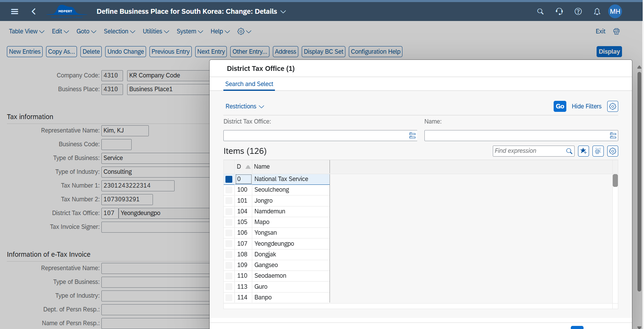The height and width of the screenshot is (329, 644).
Task: Open the headset support icon
Action: [559, 11]
